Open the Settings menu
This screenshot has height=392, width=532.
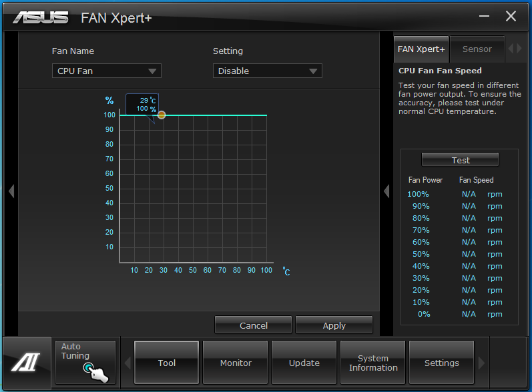pos(441,363)
